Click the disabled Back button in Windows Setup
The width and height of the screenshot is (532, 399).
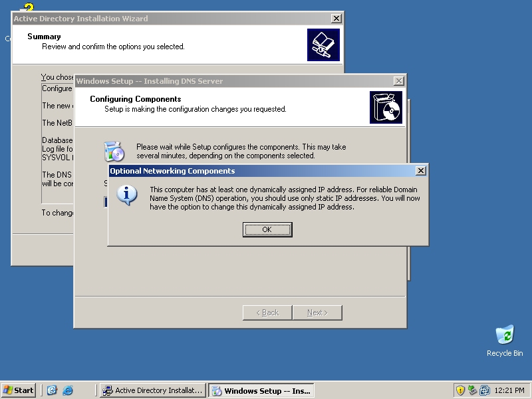267,313
